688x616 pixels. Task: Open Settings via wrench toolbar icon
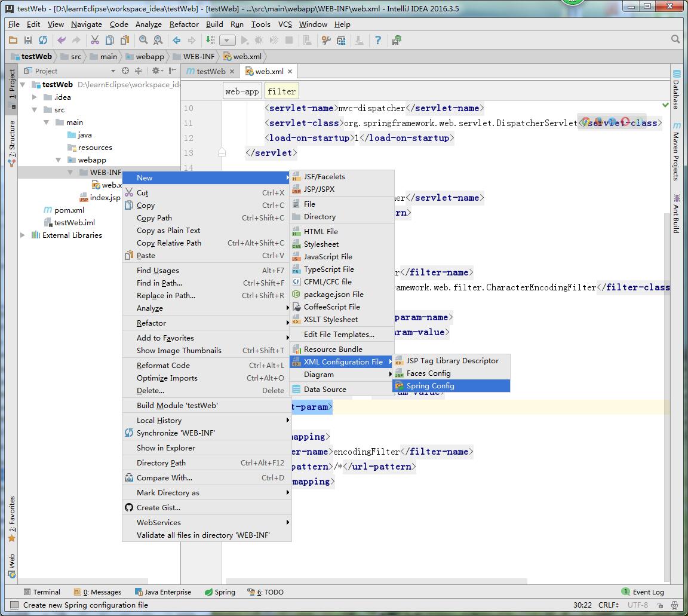[326, 41]
